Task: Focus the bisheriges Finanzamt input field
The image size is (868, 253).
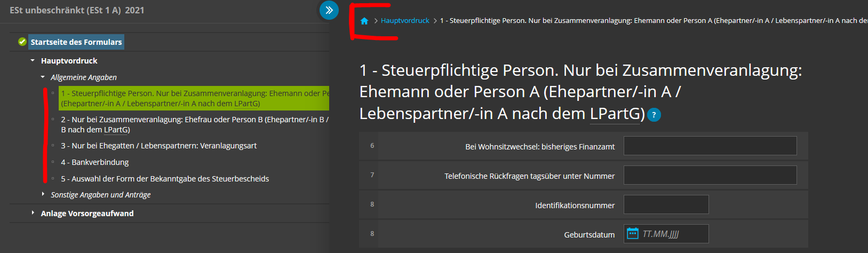Action: point(710,146)
